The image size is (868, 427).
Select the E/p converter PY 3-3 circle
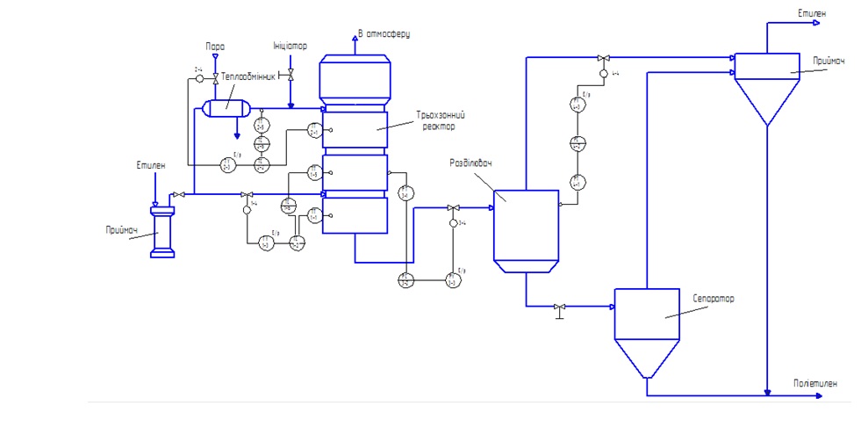coord(454,281)
